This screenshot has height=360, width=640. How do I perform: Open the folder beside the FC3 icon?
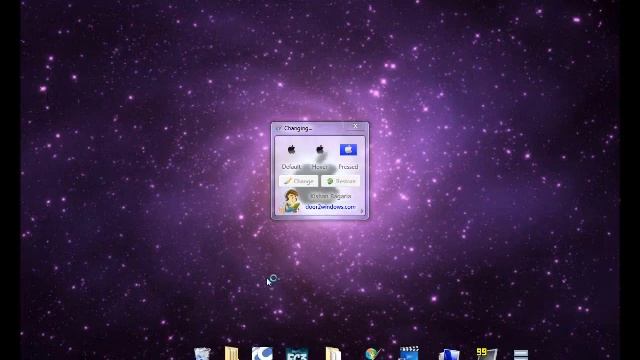[333, 353]
